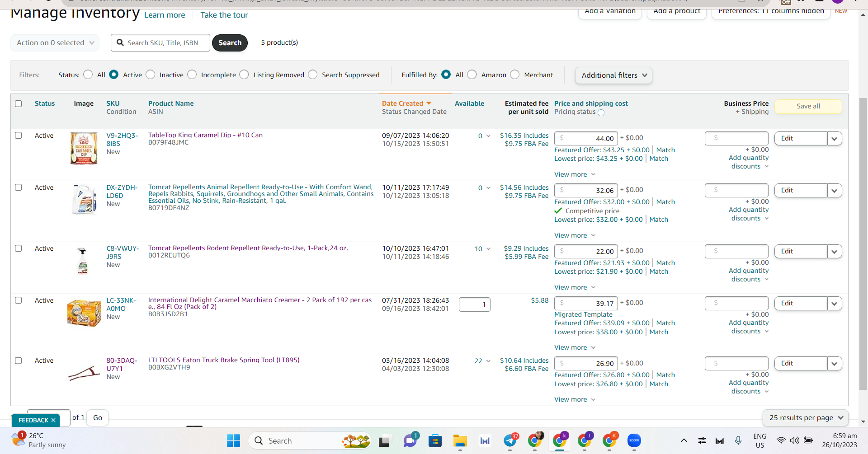
Task: Check the Tomcat Animal Repellent row checkbox
Action: tap(19, 187)
